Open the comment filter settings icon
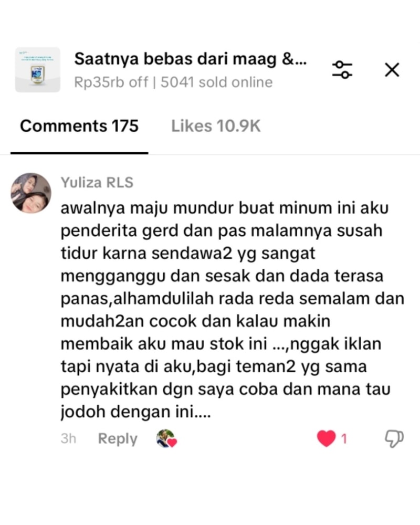420x525 pixels. 342,70
